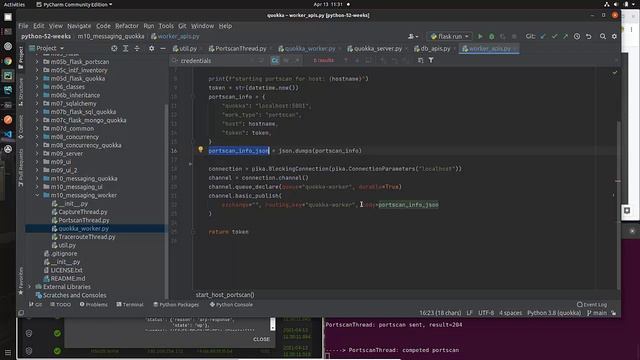This screenshot has width=640, height=360.
Task: Expand m05b_flask_portscan folder
Action: click(x=37, y=62)
